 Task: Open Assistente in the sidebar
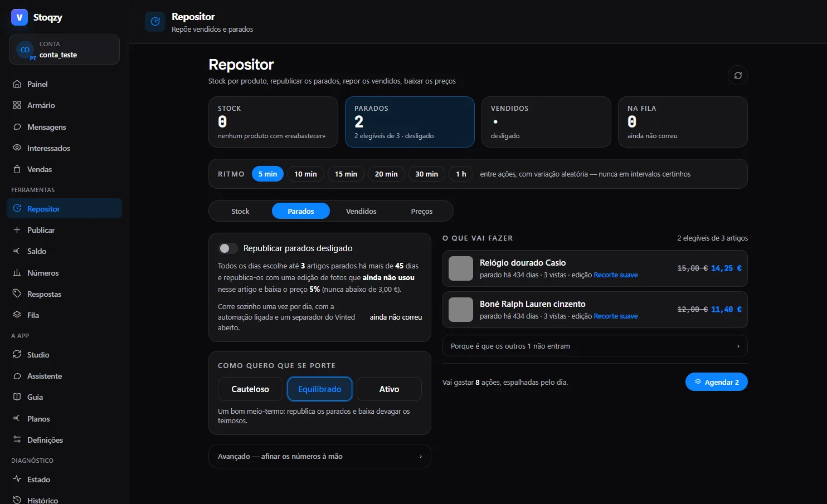(x=64, y=376)
